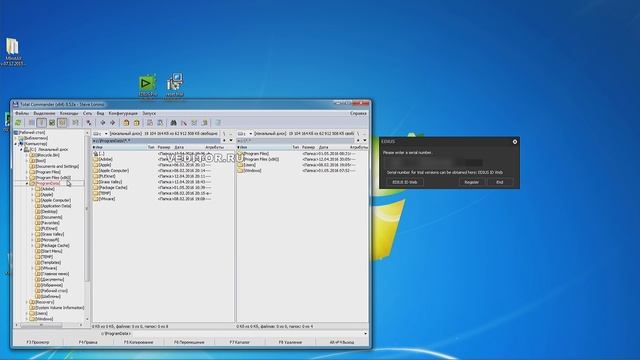Click F4 Правка button
The image size is (640, 360).
pyautogui.click(x=88, y=342)
